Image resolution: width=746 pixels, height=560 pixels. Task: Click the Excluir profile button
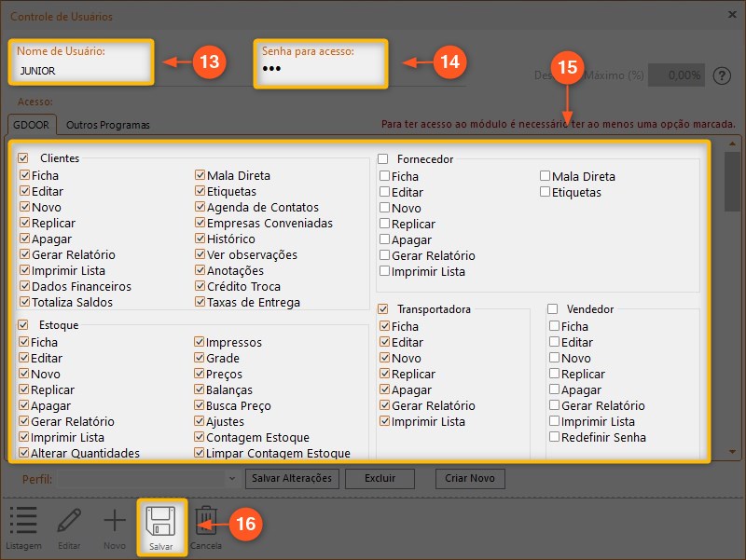(380, 479)
